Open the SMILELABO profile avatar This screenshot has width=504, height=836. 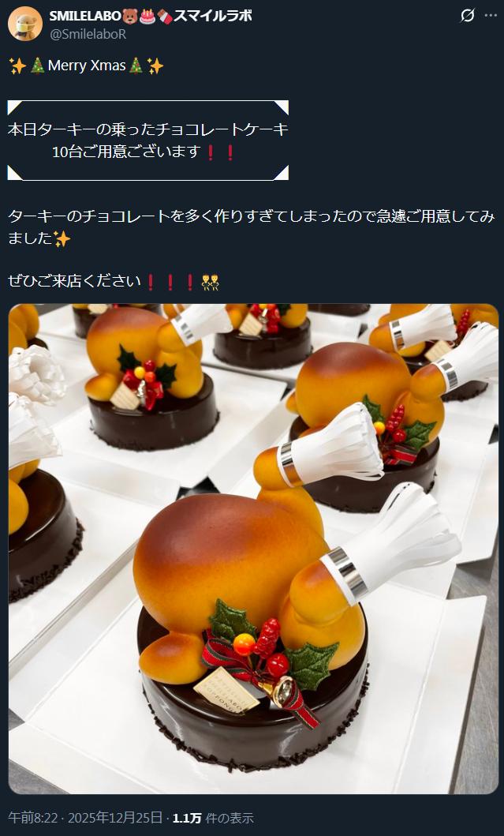[25, 24]
